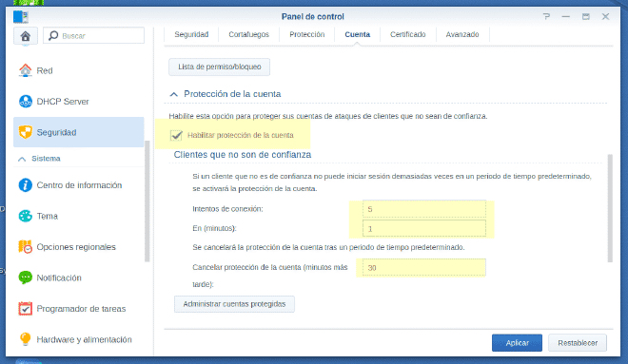Open Centro de información icon

click(x=26, y=184)
